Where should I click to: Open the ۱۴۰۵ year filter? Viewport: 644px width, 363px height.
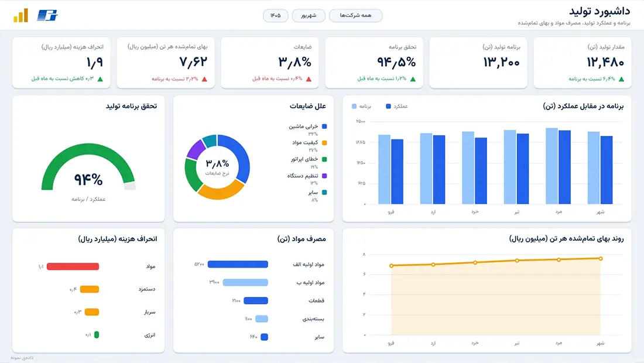click(276, 16)
